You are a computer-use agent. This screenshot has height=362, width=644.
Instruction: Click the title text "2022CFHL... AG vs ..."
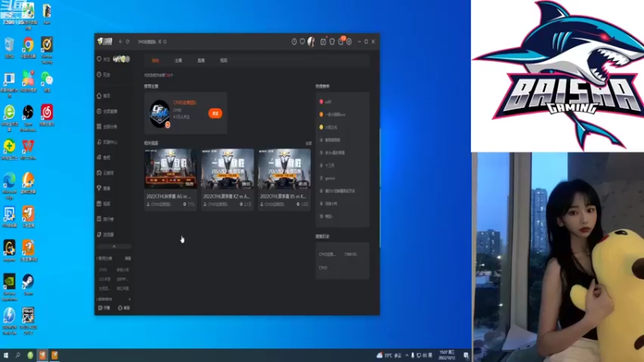pos(169,196)
